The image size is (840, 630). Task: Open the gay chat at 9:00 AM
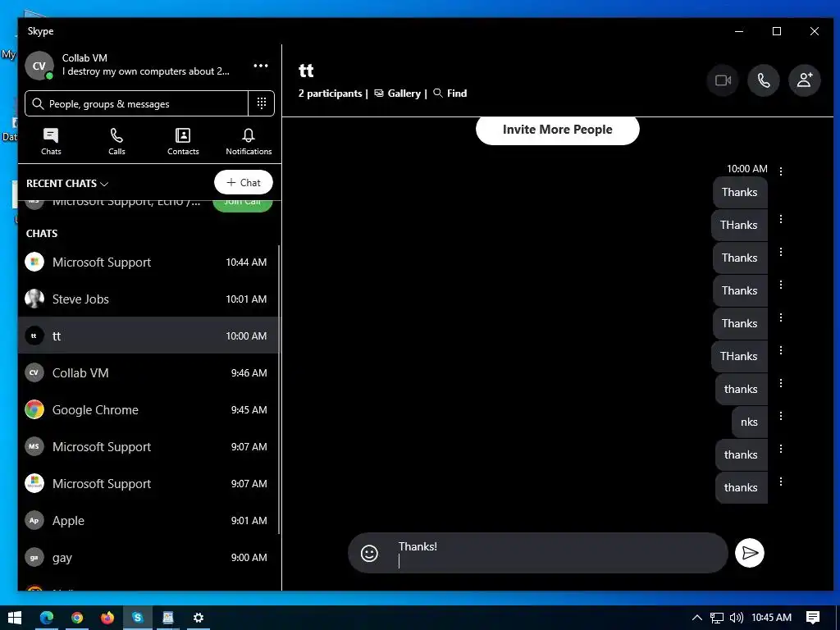[x=149, y=557]
